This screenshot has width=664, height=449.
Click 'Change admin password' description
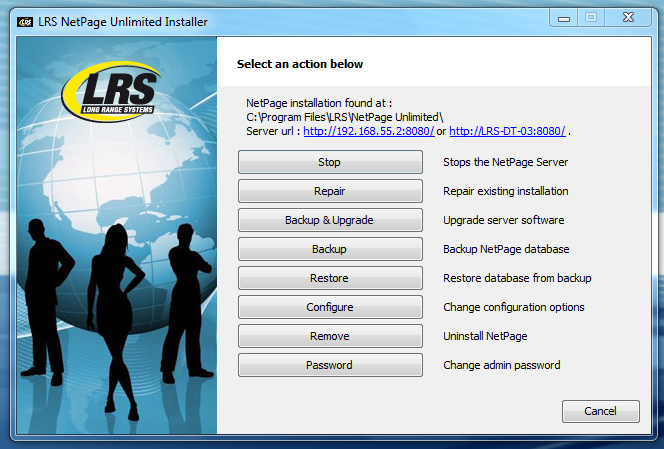click(x=502, y=365)
